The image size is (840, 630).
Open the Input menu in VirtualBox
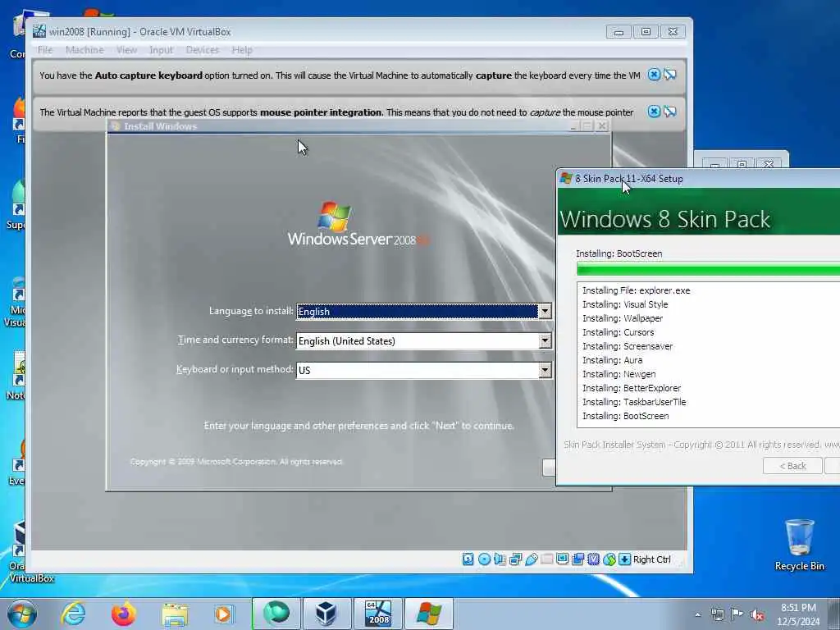[162, 50]
